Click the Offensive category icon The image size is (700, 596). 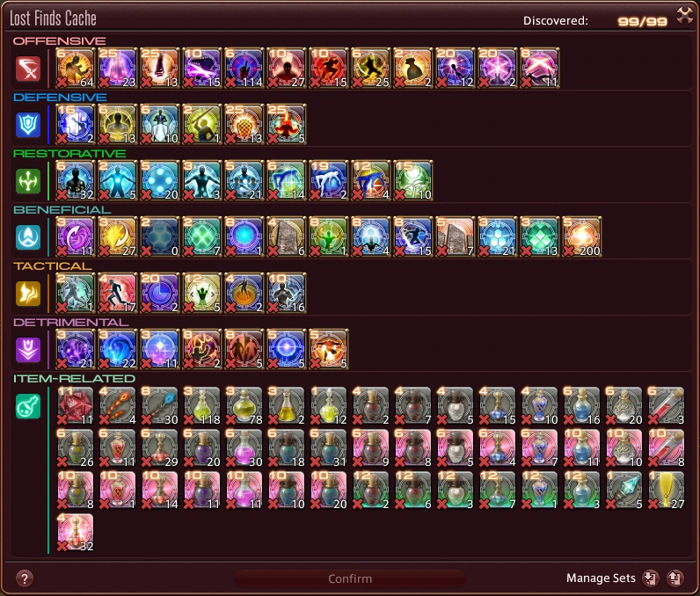(x=28, y=69)
